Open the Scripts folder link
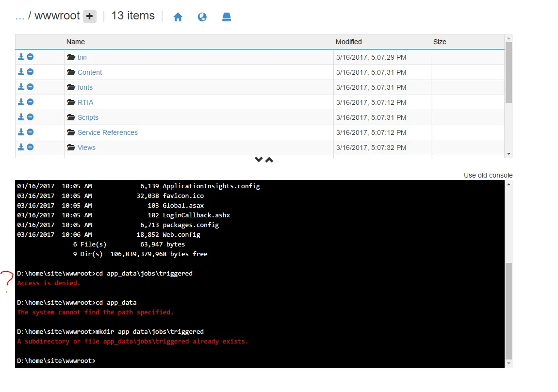 (88, 117)
